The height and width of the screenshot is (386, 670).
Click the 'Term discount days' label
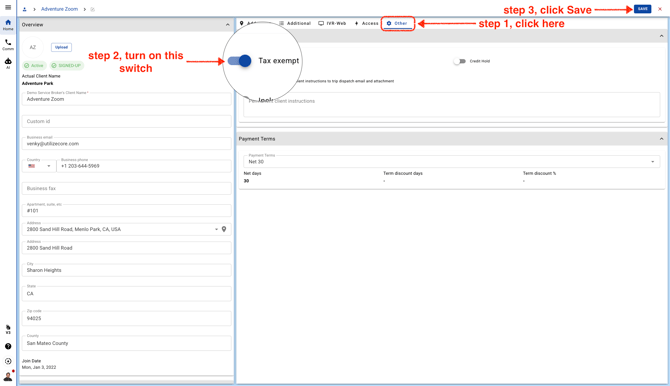[x=403, y=174]
